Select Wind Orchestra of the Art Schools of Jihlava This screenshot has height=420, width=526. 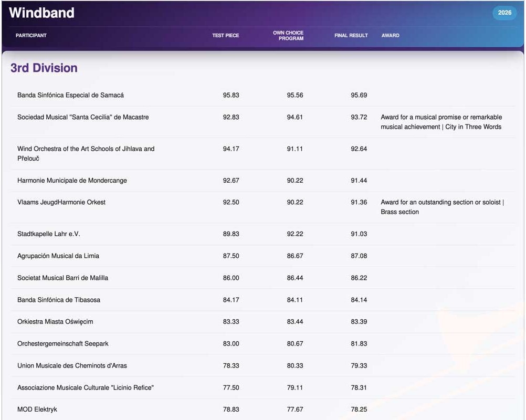point(86,153)
